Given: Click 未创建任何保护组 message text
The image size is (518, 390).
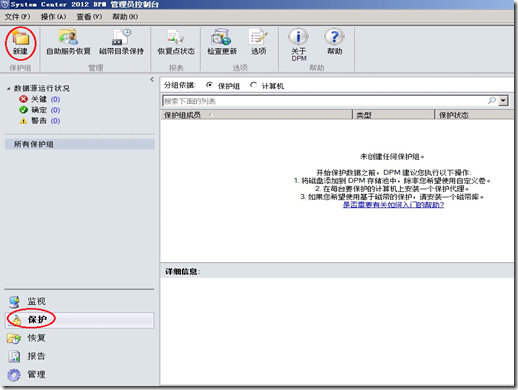Looking at the screenshot, I should point(392,157).
